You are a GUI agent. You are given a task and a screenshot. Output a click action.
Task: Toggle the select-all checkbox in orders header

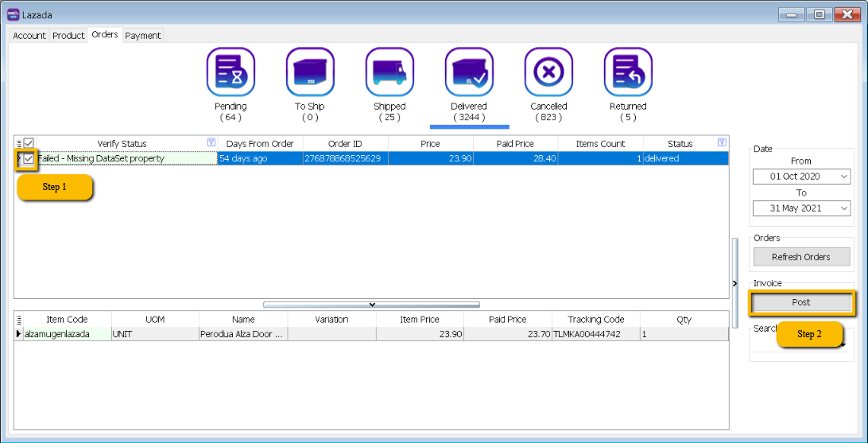pyautogui.click(x=29, y=144)
